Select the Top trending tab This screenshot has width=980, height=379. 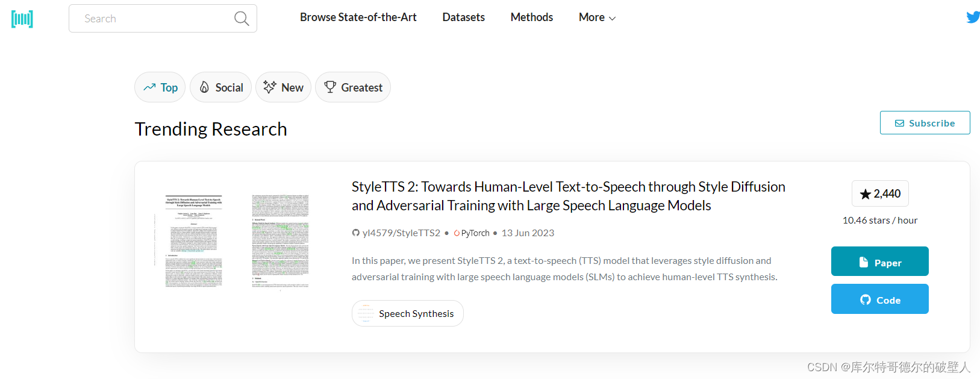(160, 87)
